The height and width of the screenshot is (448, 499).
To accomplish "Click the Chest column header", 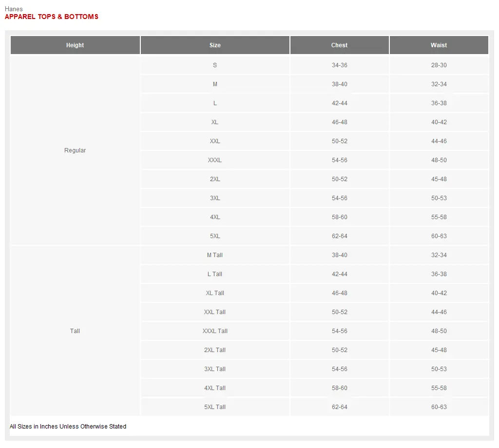I will pos(339,45).
